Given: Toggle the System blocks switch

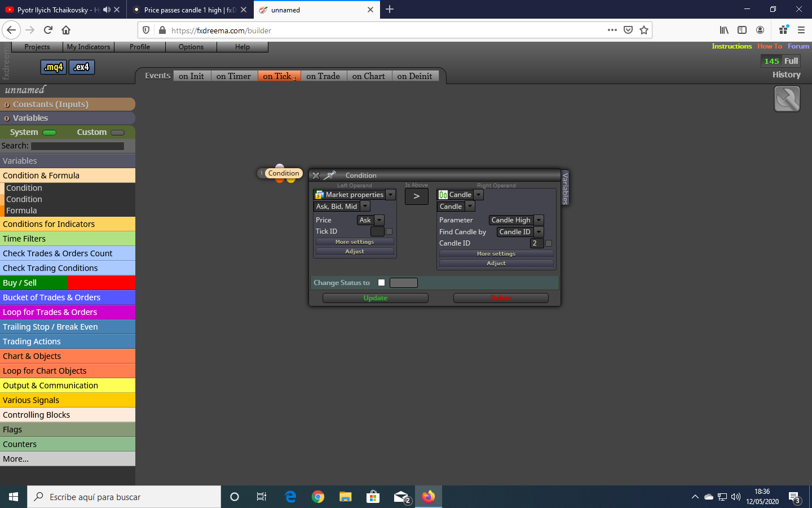Looking at the screenshot, I should (50, 133).
